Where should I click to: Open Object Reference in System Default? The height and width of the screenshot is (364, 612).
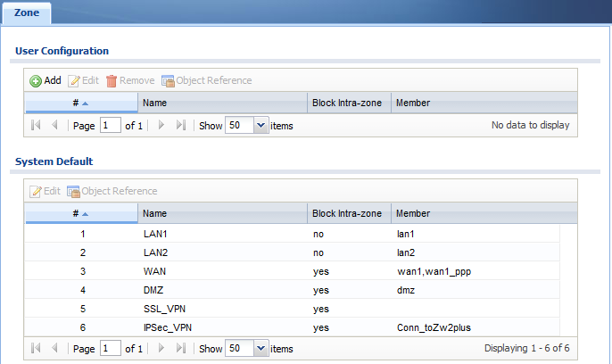pyautogui.click(x=112, y=191)
